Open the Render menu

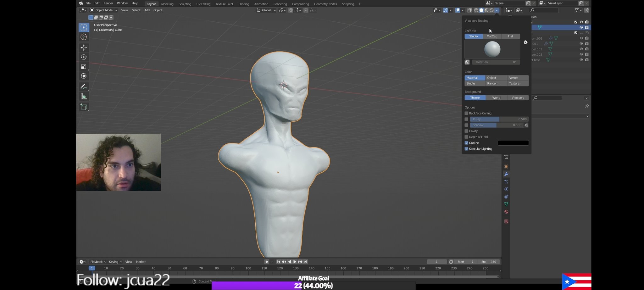pos(108,3)
